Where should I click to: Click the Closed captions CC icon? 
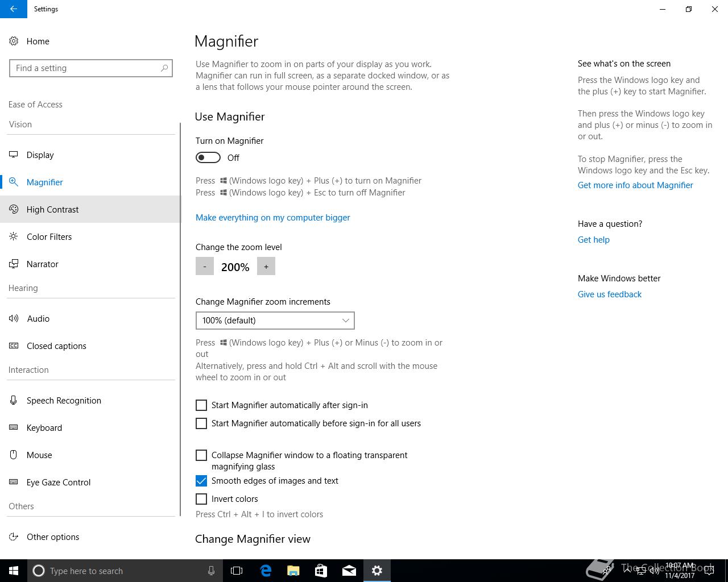click(x=14, y=346)
